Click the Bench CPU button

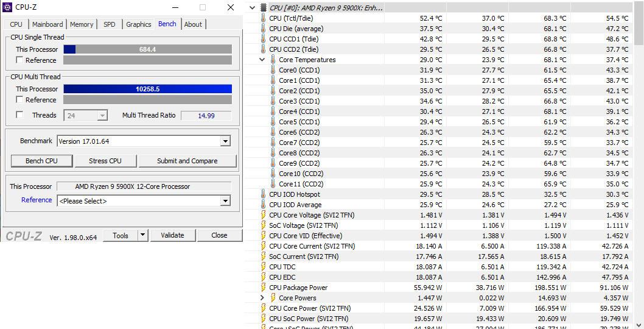[41, 161]
